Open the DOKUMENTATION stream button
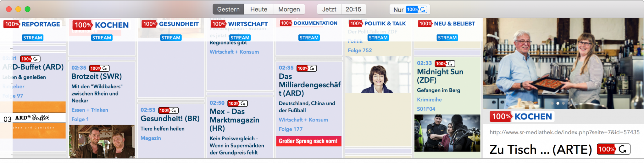 (x=309, y=38)
